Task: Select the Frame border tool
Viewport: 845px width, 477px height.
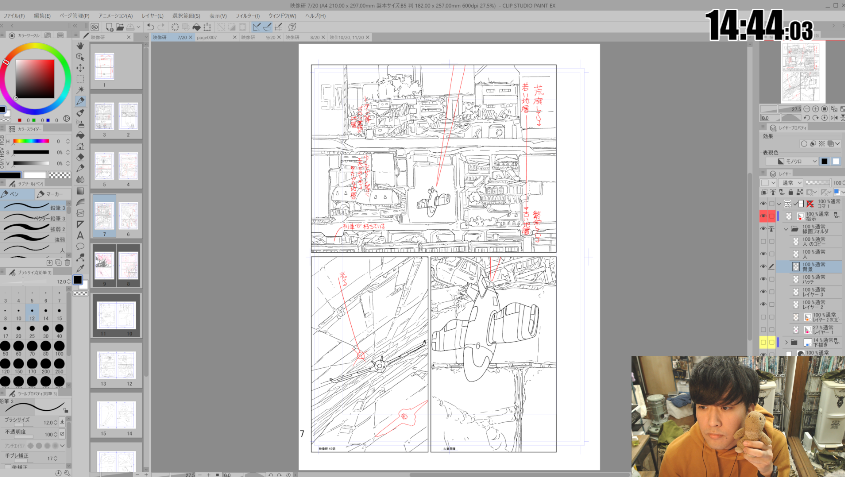Action: click(x=80, y=213)
